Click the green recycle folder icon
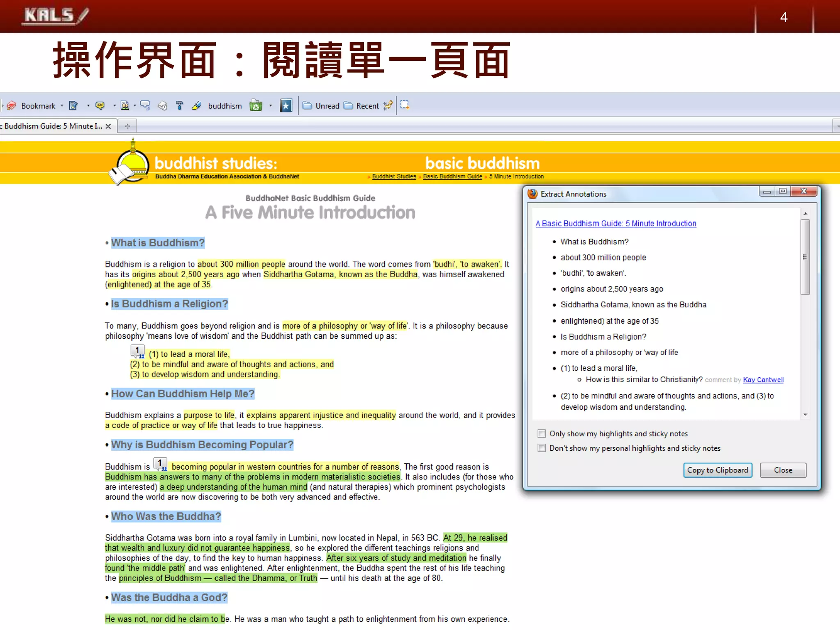Viewport: 840px width, 630px height. coord(256,106)
